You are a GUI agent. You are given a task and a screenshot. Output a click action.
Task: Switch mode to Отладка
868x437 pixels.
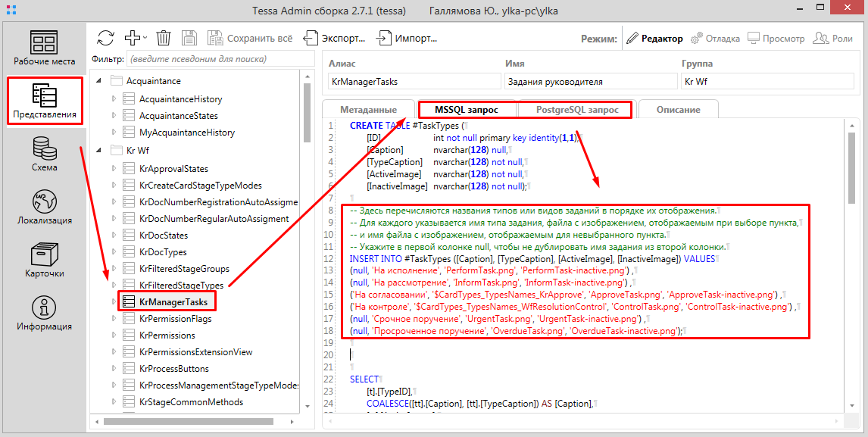[715, 39]
